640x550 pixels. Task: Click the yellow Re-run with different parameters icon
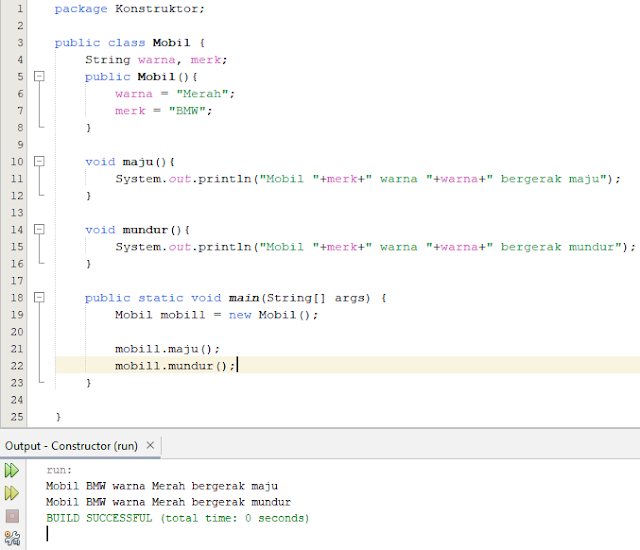pos(12,493)
